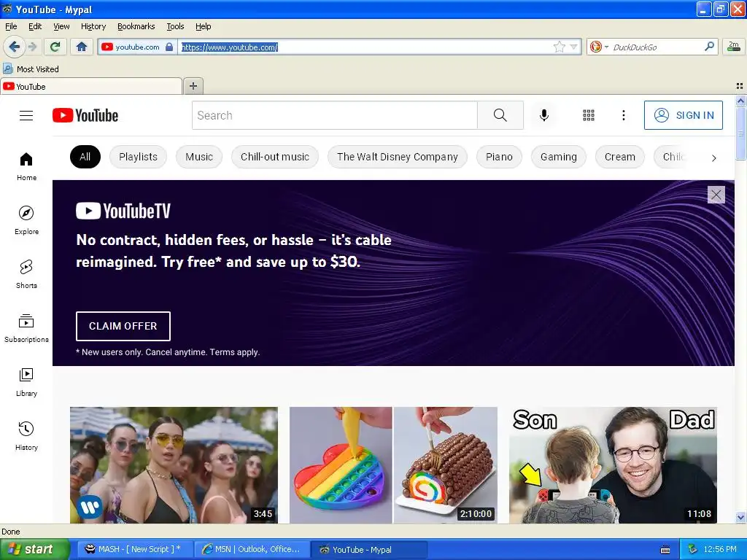Screen dimensions: 747x560
Task: Dismiss the YouTube TV banner
Action: coord(716,194)
